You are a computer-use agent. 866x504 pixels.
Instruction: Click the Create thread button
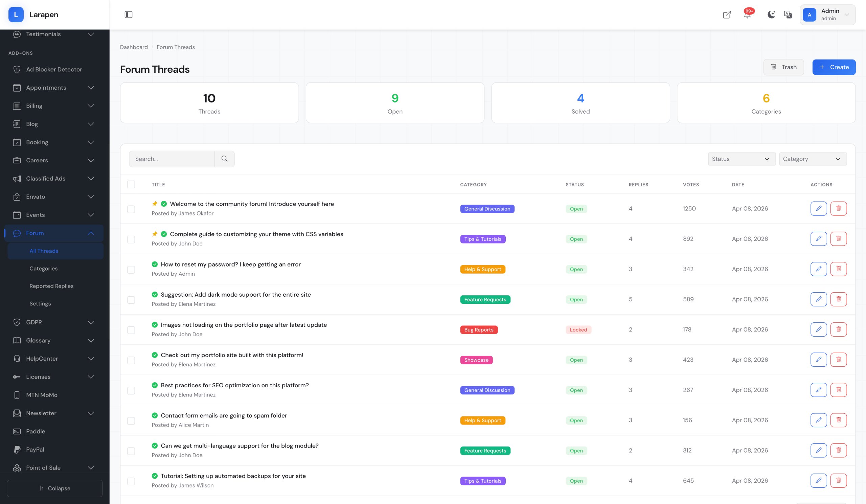point(834,67)
